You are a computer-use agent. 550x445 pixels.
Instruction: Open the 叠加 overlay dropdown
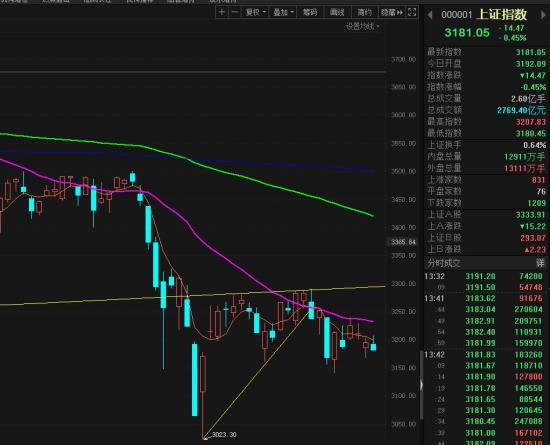point(283,12)
